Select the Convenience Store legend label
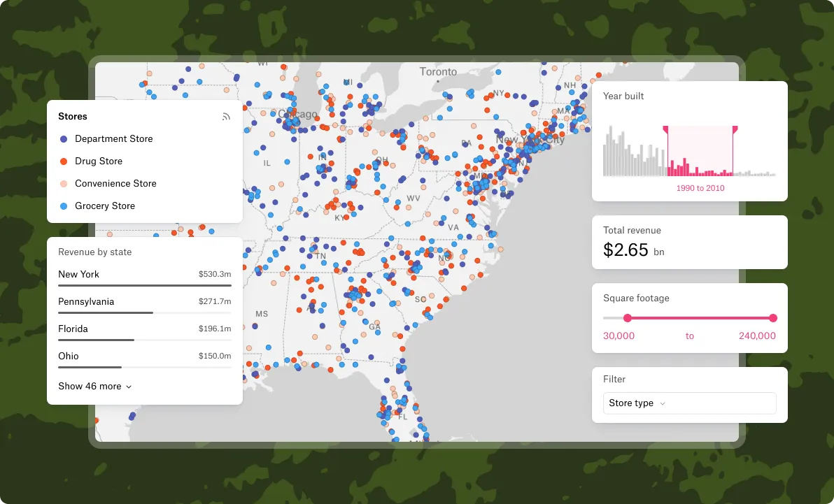This screenshot has width=834, height=504. tap(115, 183)
